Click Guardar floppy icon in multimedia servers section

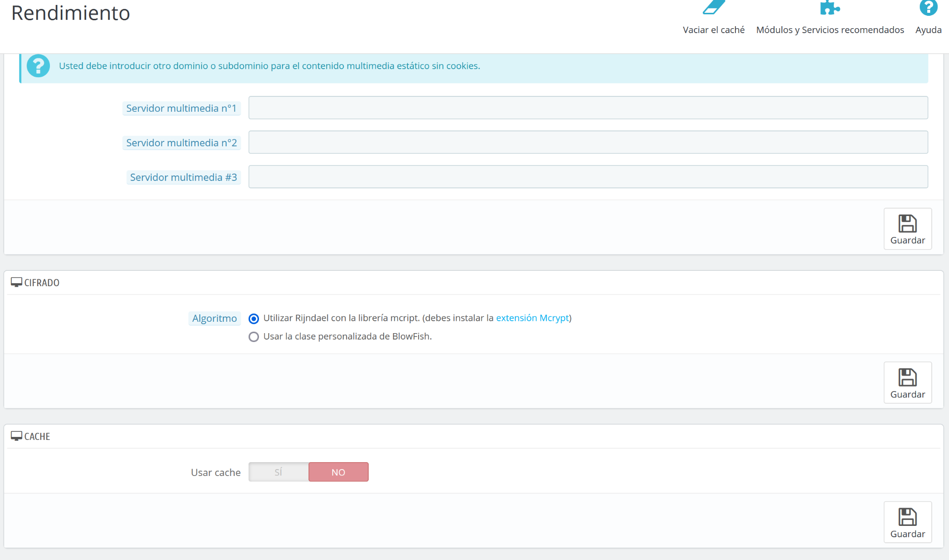point(907,224)
